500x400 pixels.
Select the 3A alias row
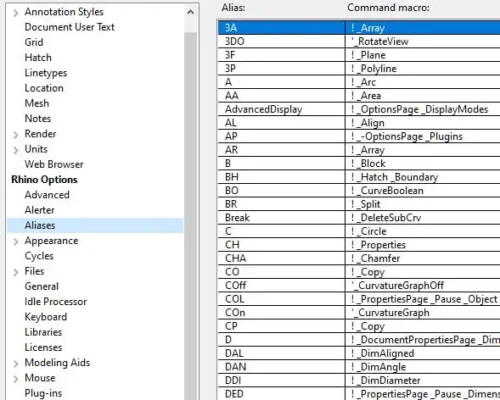coord(359,28)
